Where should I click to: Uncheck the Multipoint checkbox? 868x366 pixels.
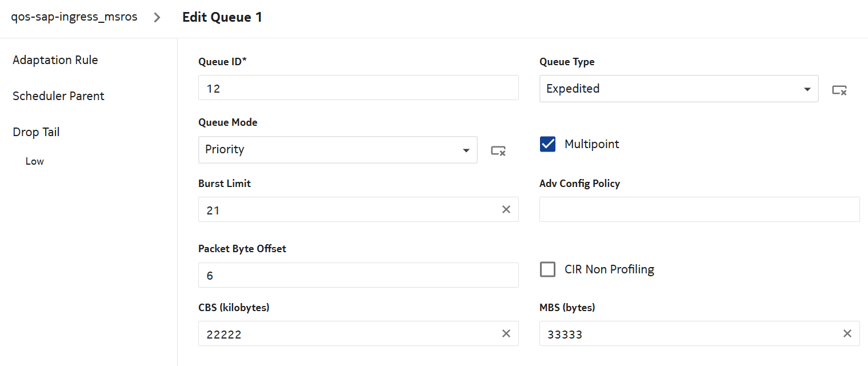(x=547, y=144)
